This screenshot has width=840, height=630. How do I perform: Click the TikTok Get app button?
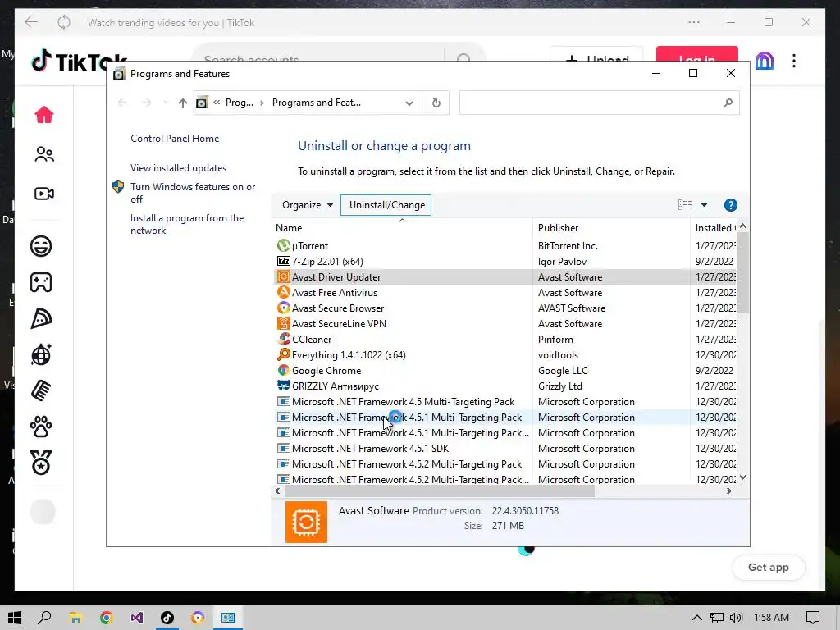(x=768, y=568)
